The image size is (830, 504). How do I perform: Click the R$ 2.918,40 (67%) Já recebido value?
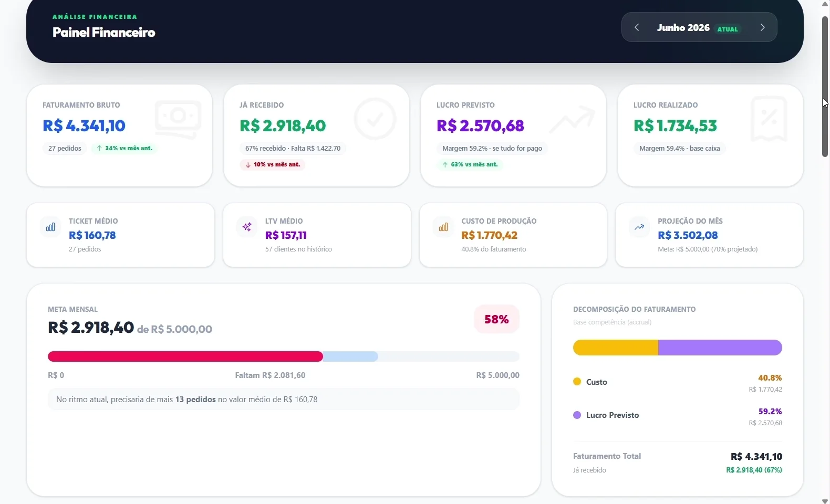click(x=754, y=470)
